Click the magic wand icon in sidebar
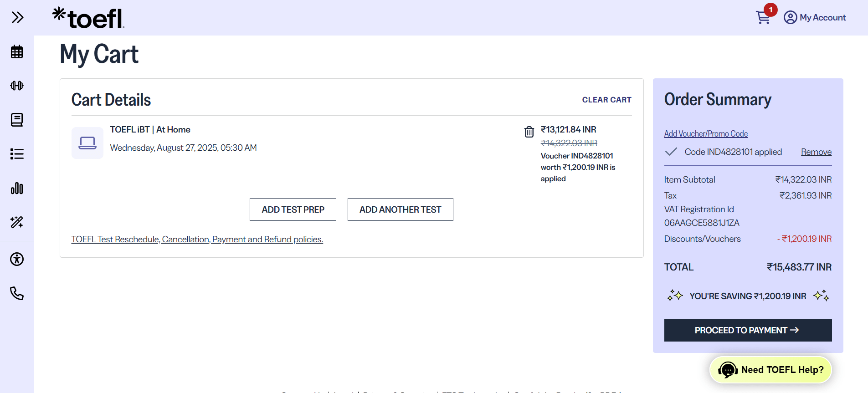Image resolution: width=868 pixels, height=393 pixels. coord(17,222)
